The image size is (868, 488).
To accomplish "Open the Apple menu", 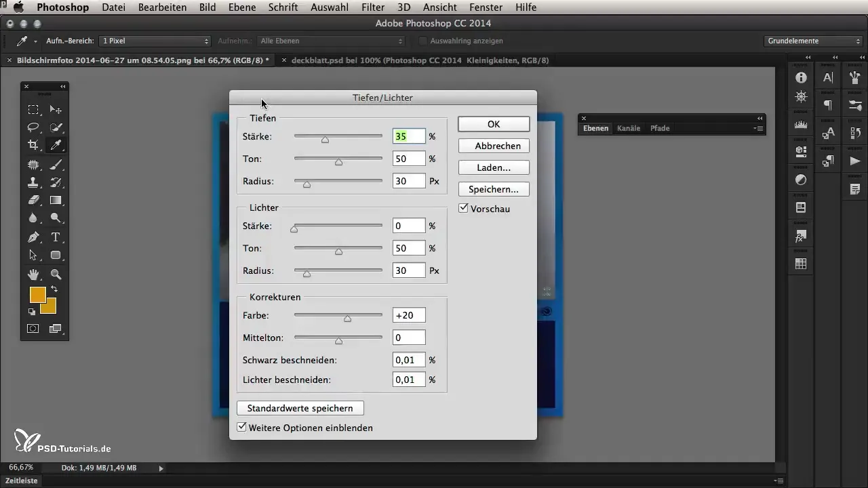I will 18,7.
